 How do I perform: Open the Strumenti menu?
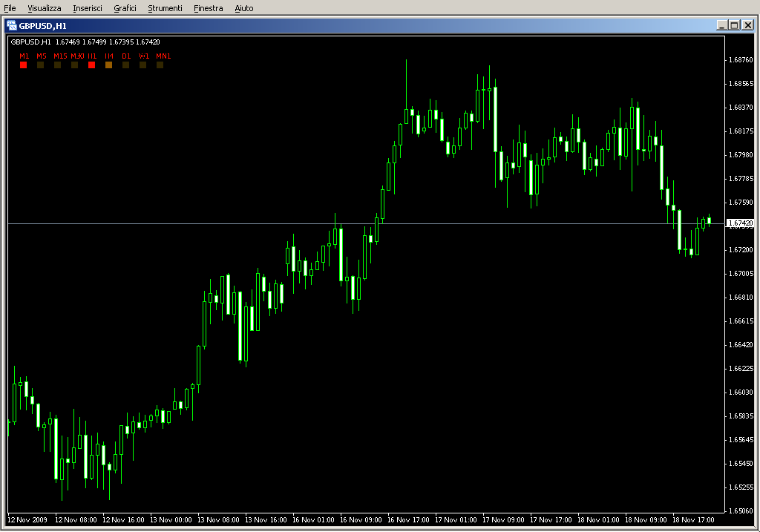(x=165, y=8)
